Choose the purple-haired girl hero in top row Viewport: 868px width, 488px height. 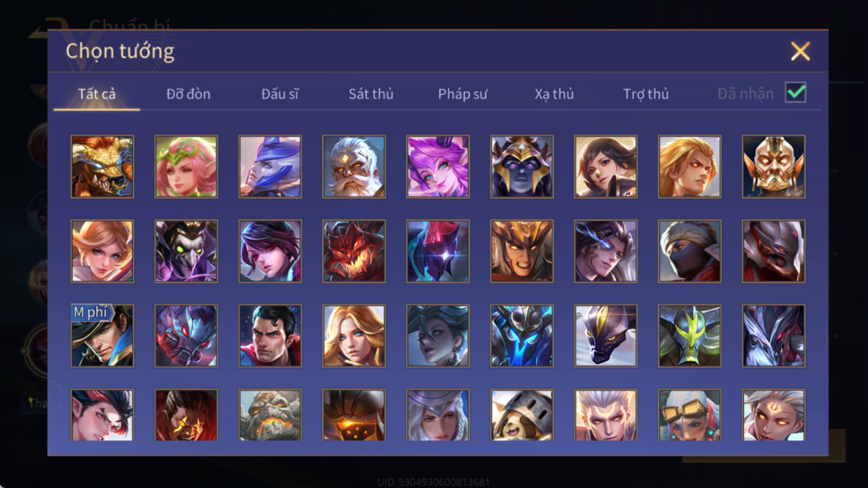click(x=438, y=167)
